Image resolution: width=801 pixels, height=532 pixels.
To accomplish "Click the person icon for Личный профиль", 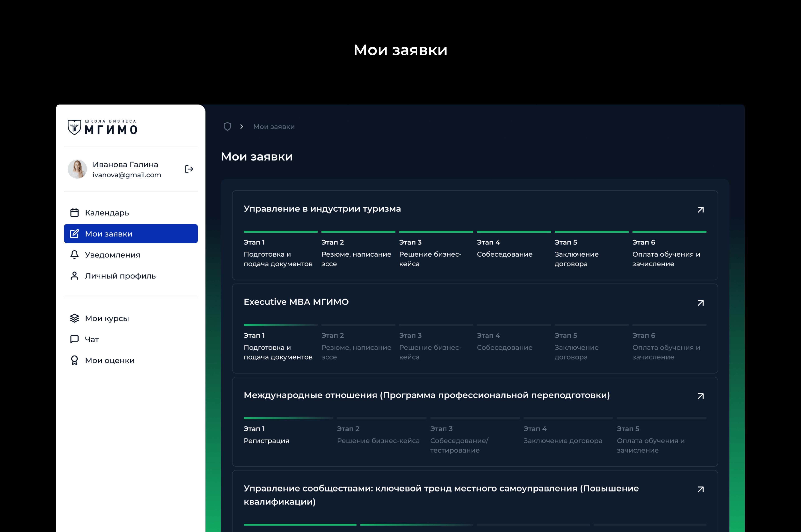I will pyautogui.click(x=74, y=276).
